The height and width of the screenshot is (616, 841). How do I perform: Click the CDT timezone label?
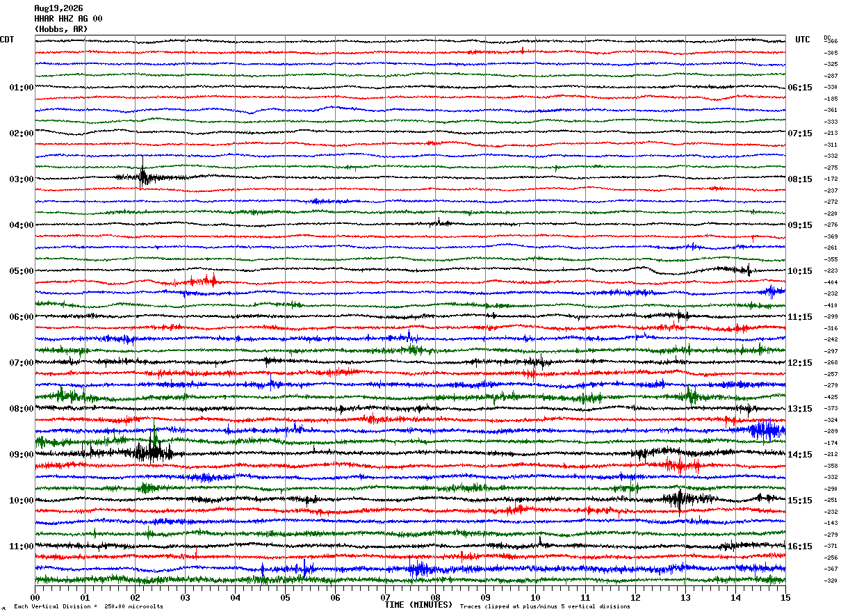click(7, 40)
